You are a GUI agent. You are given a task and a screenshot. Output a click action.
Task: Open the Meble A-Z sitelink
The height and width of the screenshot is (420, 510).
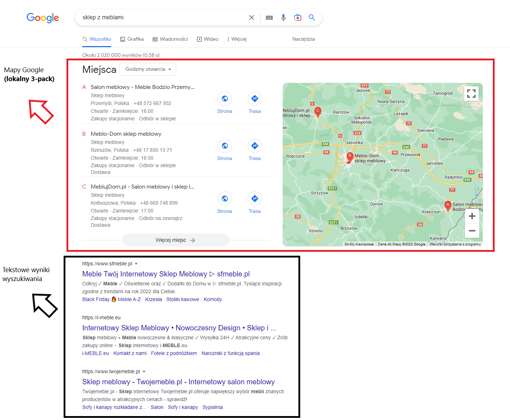(x=129, y=300)
